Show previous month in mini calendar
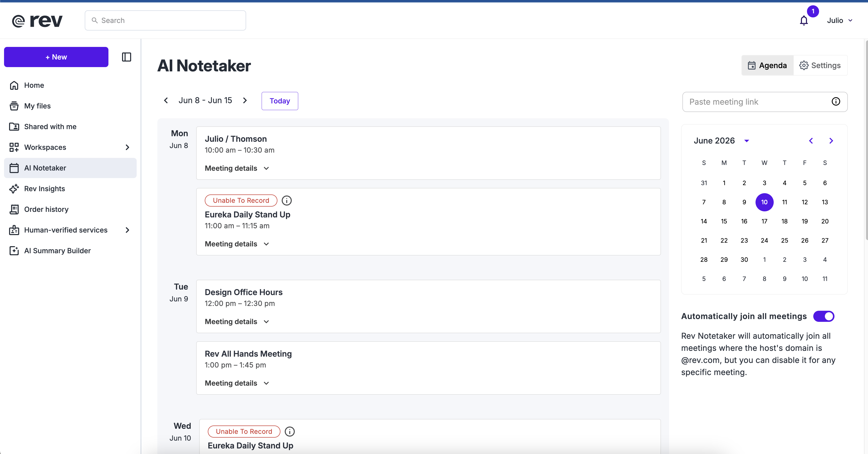The height and width of the screenshot is (454, 868). (x=811, y=140)
